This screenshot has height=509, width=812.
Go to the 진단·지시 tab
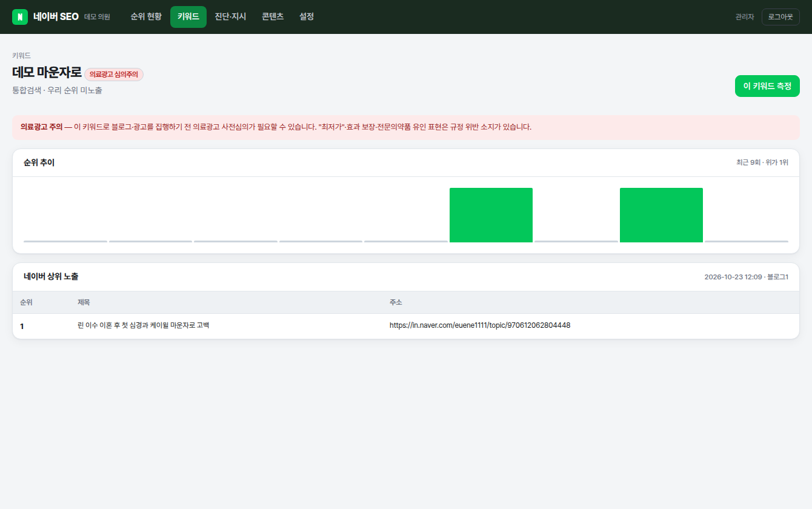[230, 17]
